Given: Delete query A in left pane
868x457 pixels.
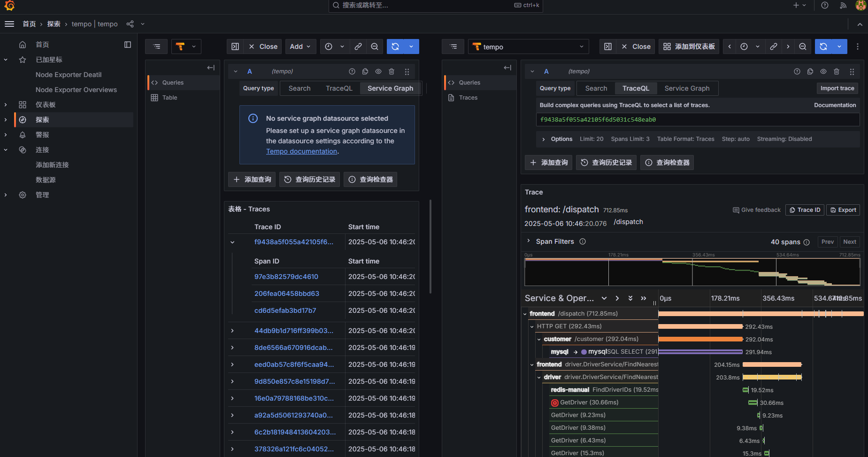Looking at the screenshot, I should 392,71.
